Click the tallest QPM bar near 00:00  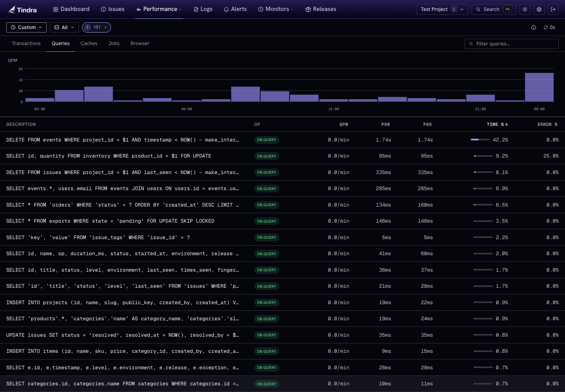tap(539, 87)
